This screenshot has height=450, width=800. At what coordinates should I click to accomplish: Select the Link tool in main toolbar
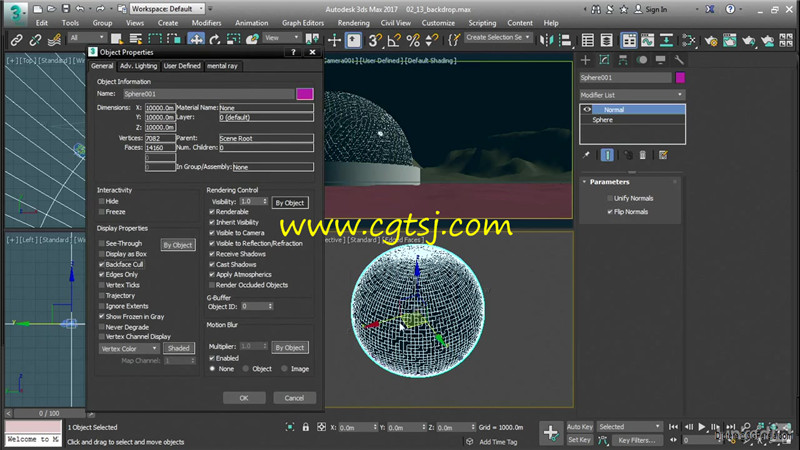(x=16, y=39)
